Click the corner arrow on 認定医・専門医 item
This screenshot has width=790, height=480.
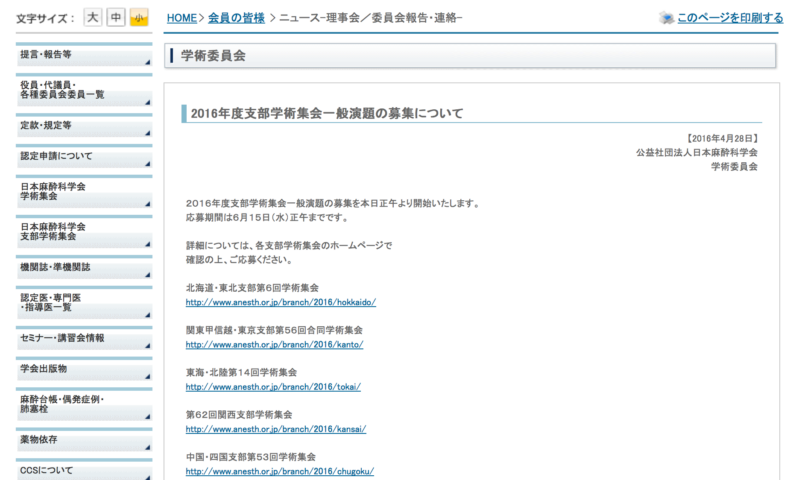click(148, 315)
